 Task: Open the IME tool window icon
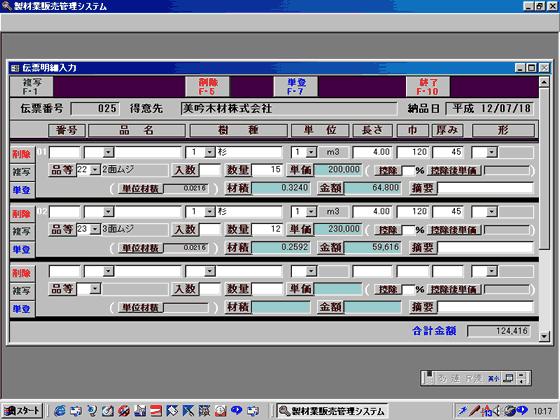(x=508, y=379)
